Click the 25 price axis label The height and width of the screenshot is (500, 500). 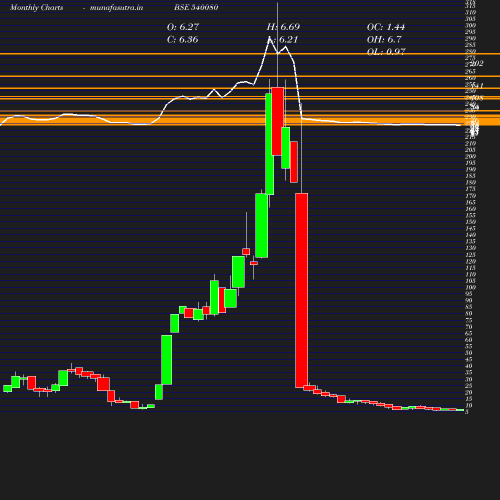pyautogui.click(x=469, y=386)
